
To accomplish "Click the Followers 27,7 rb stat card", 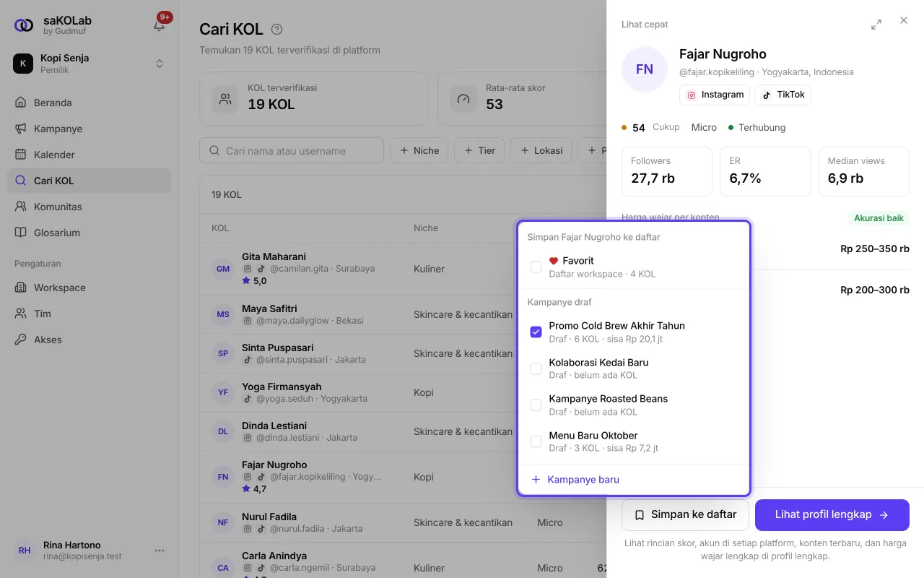I will pyautogui.click(x=667, y=171).
